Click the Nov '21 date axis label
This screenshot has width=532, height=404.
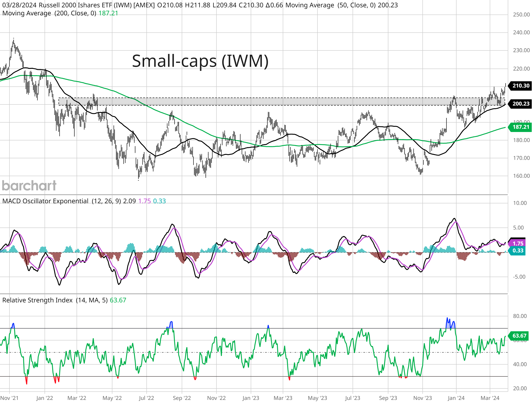(x=9, y=398)
